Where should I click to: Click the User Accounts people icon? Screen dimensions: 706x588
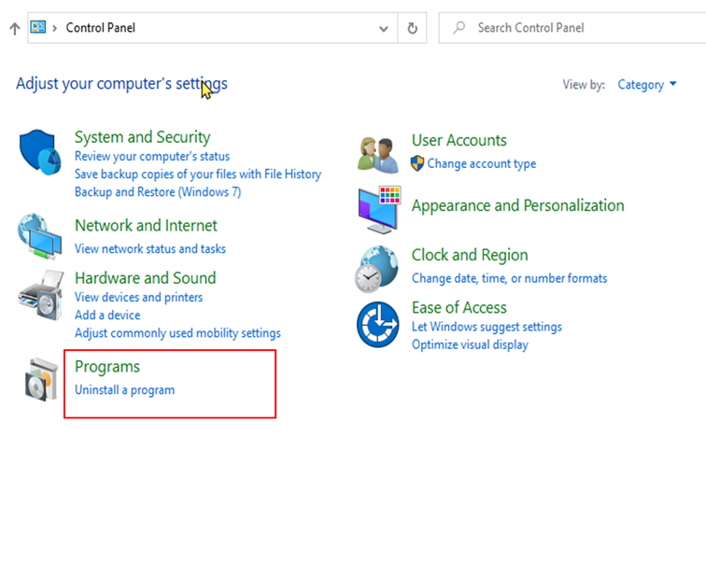coord(378,155)
